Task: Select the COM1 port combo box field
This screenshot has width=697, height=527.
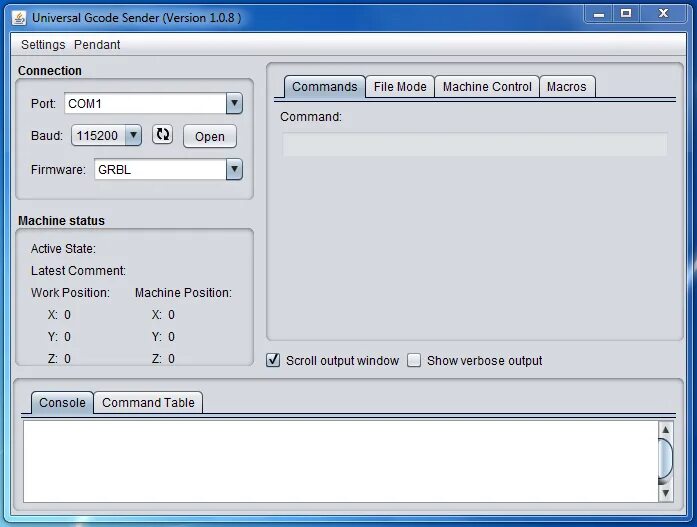Action: pos(153,104)
